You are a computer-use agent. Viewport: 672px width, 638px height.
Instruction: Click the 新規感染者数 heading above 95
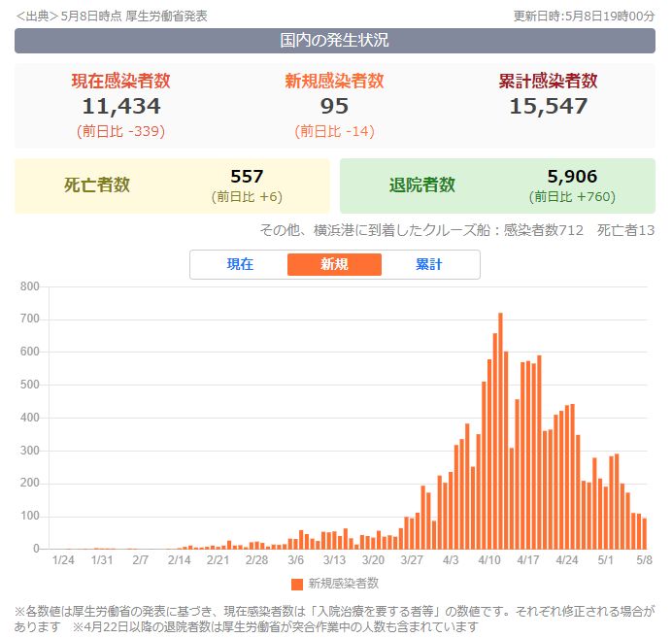pyautogui.click(x=334, y=81)
